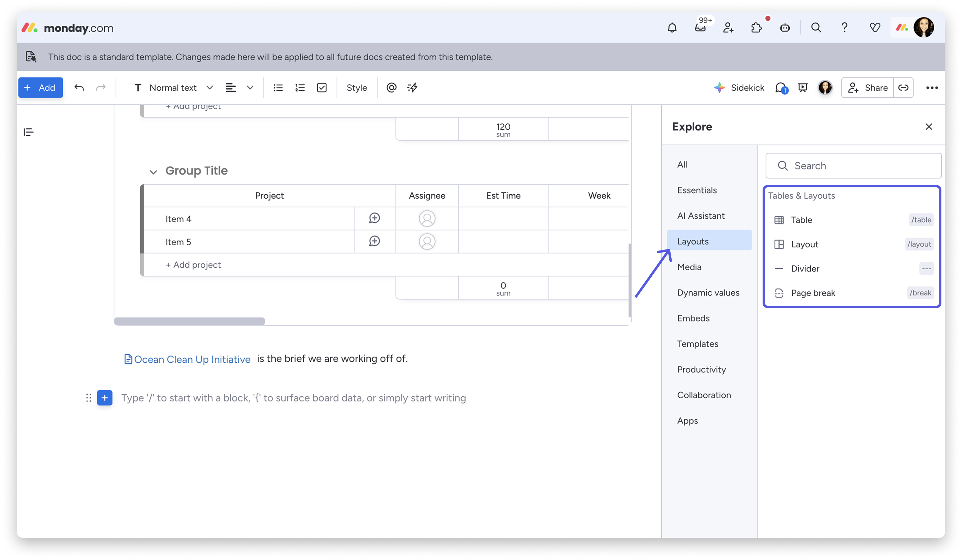This screenshot has width=962, height=560.
Task: Click the horizontal table scrollbar
Action: coord(189,322)
